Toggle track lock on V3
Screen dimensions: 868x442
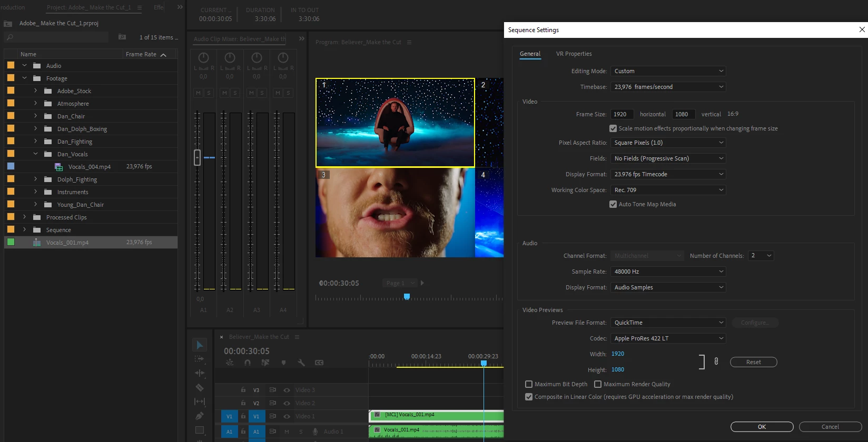pyautogui.click(x=243, y=390)
